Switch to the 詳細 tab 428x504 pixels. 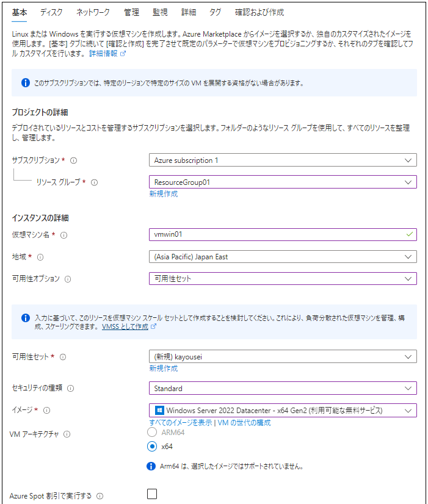tap(189, 13)
